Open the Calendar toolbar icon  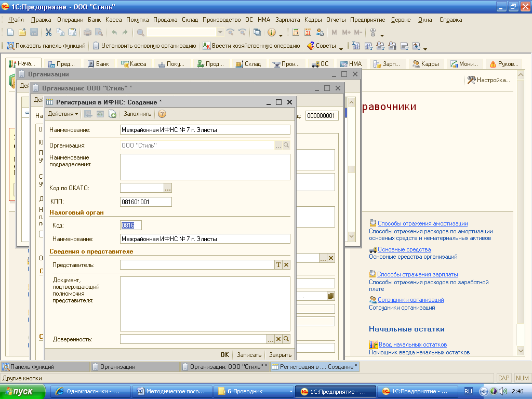click(308, 32)
